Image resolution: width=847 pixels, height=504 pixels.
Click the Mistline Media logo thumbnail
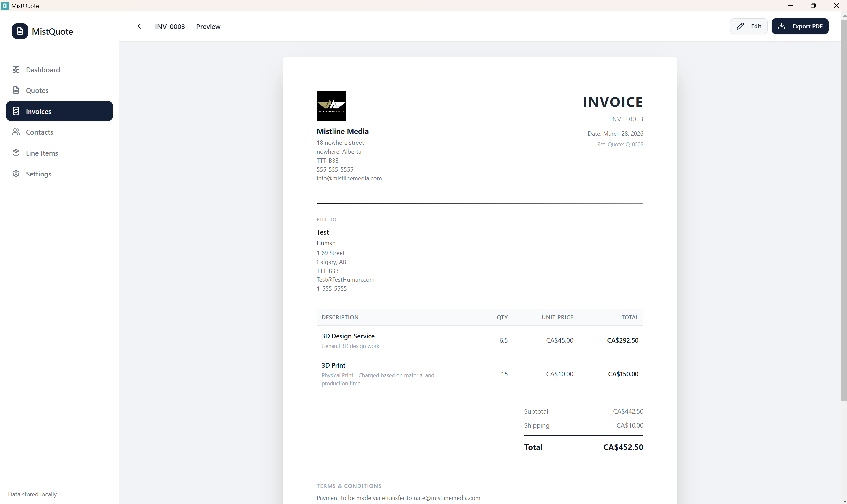[x=331, y=106]
